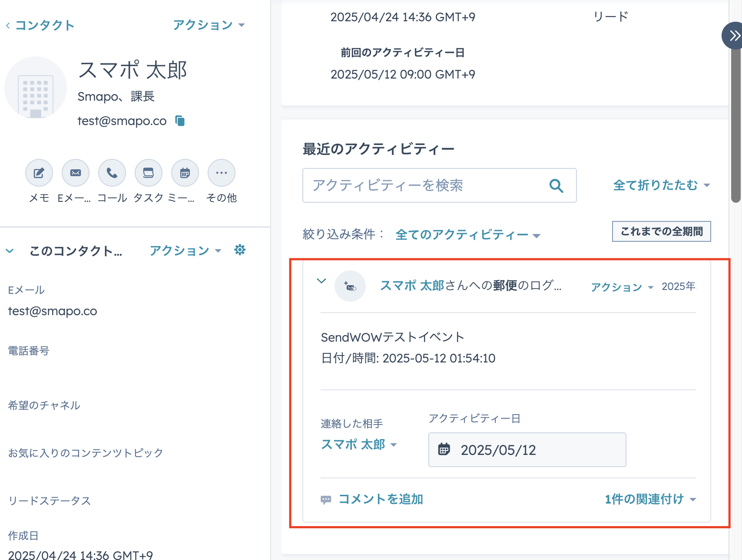Create a タスク
Image resolution: width=742 pixels, height=560 pixels.
[149, 173]
